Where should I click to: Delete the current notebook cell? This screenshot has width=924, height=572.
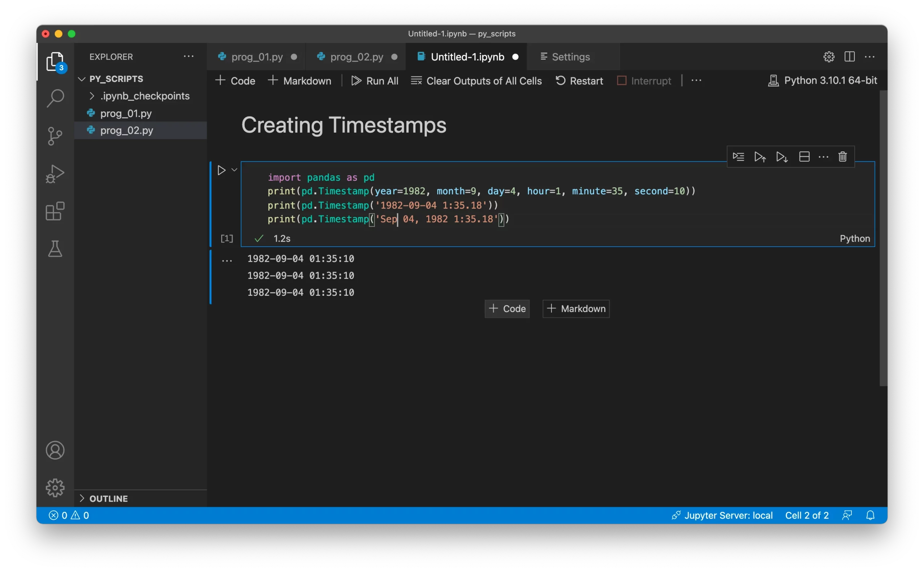coord(842,157)
